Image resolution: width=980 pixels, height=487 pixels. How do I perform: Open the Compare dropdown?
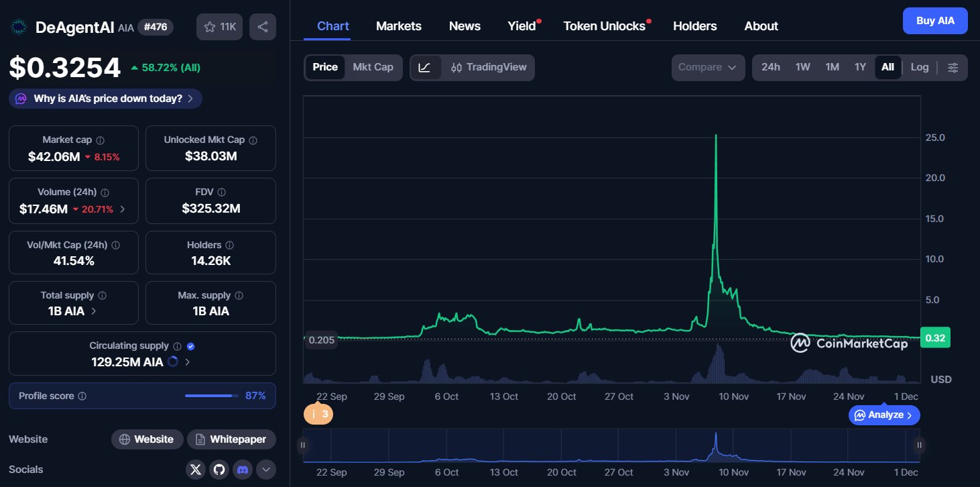[707, 67]
